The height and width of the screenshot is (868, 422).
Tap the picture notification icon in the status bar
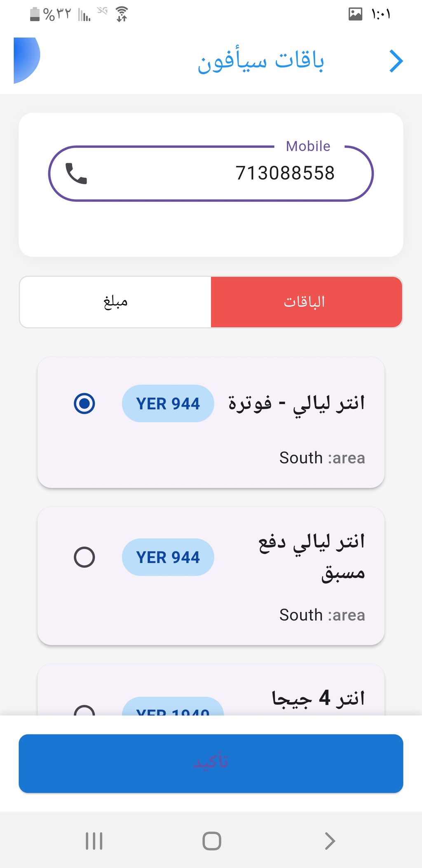[x=355, y=14]
